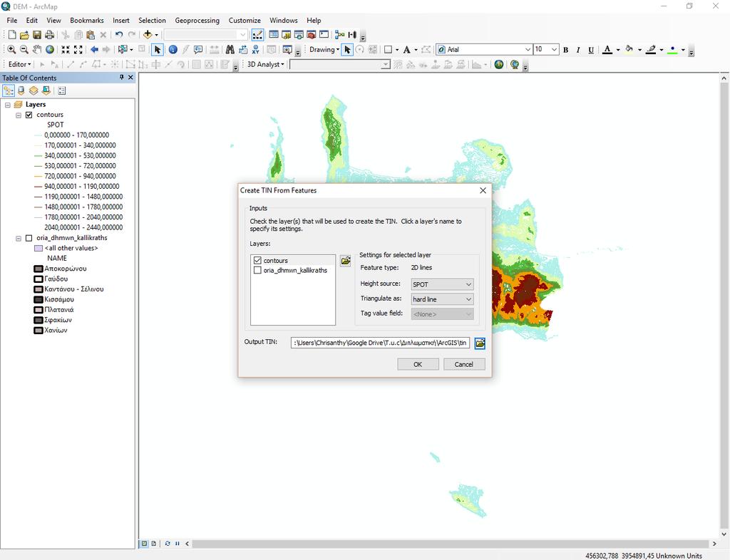Zoom to Full Extent globe
This screenshot has height=560, width=730.
point(49,49)
